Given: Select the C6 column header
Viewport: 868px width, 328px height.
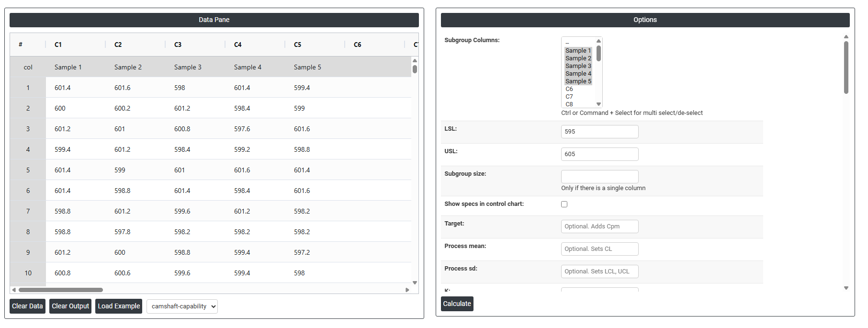Looking at the screenshot, I should 358,45.
